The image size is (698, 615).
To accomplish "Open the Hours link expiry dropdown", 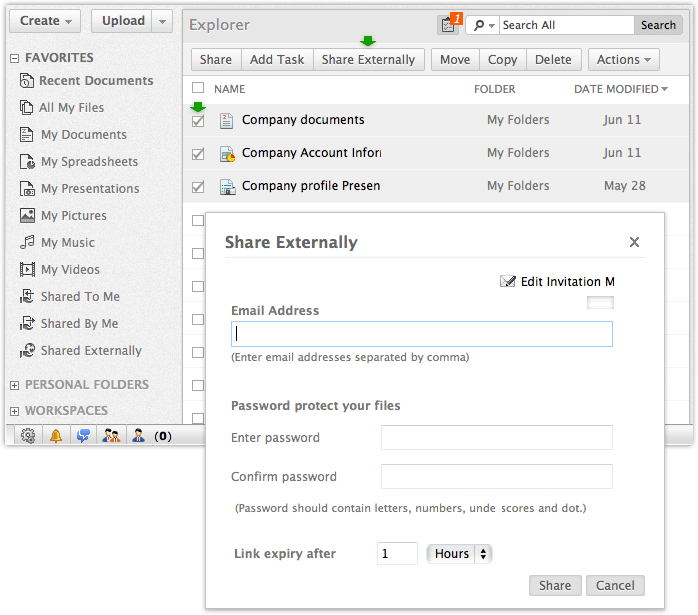I will click(x=460, y=554).
